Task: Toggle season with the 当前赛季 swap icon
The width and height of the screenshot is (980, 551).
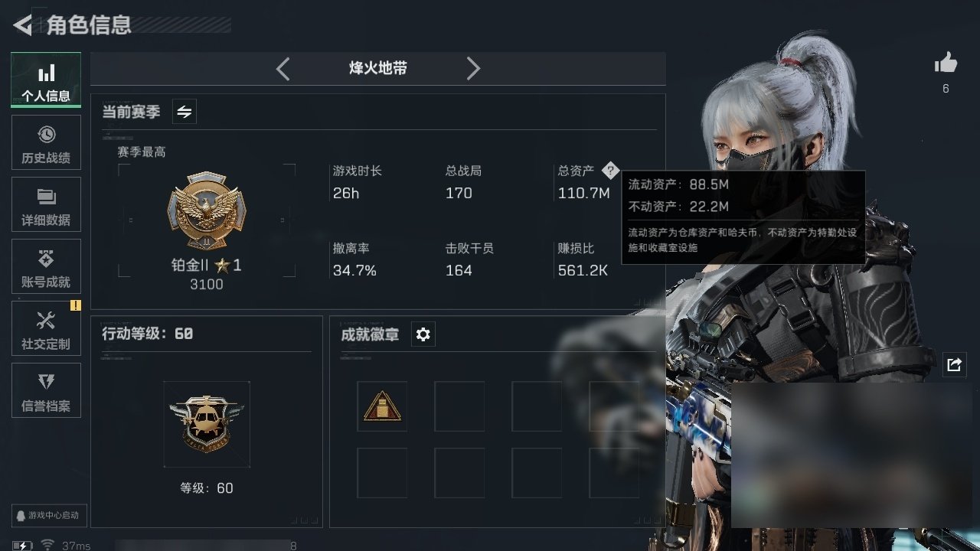Action: pos(185,112)
